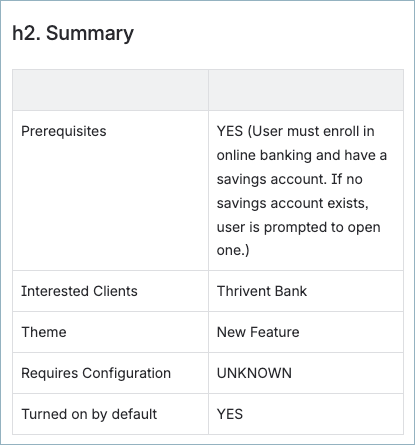Click the word Summary in heading
Image resolution: width=415 pixels, height=445 pixels.
(x=90, y=33)
